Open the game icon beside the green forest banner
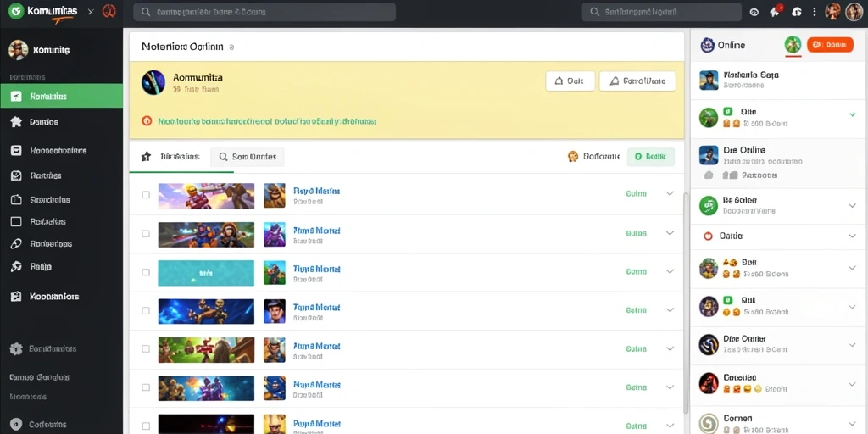This screenshot has width=868, height=434. click(275, 350)
